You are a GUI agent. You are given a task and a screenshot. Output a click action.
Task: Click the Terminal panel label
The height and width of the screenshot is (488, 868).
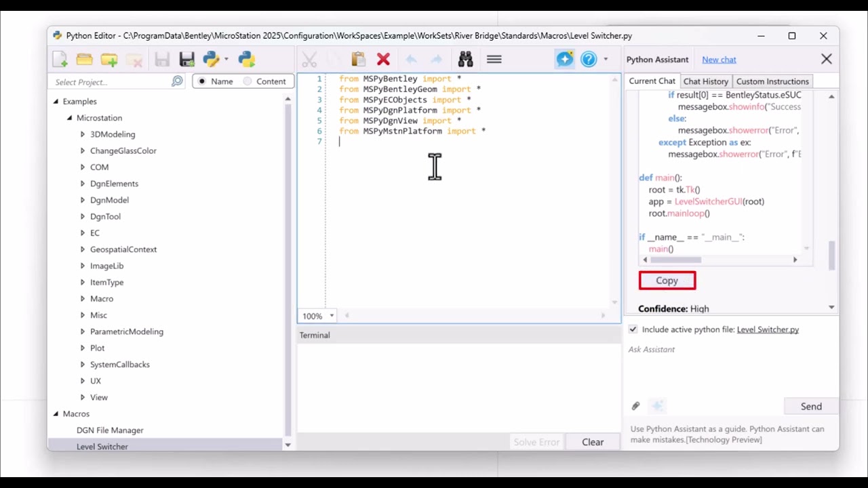click(315, 335)
